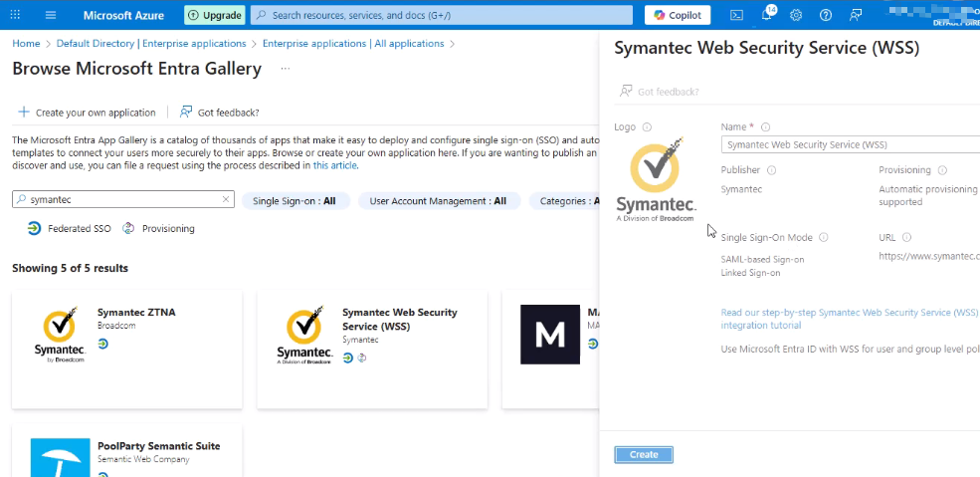Click the Federated SSO legend icon
The image size is (980, 477).
pyautogui.click(x=34, y=228)
